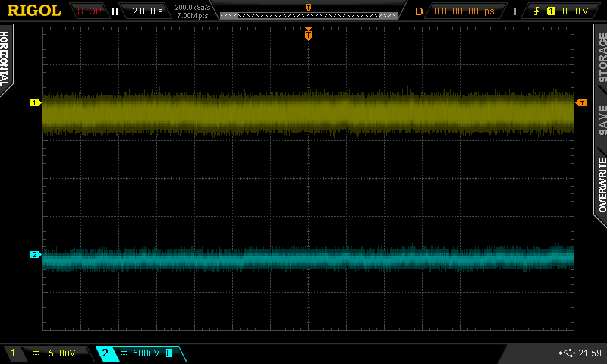Click the 200.0k Sa/s sample rate readout
Viewport: 607px width, 364px height.
click(x=193, y=7)
